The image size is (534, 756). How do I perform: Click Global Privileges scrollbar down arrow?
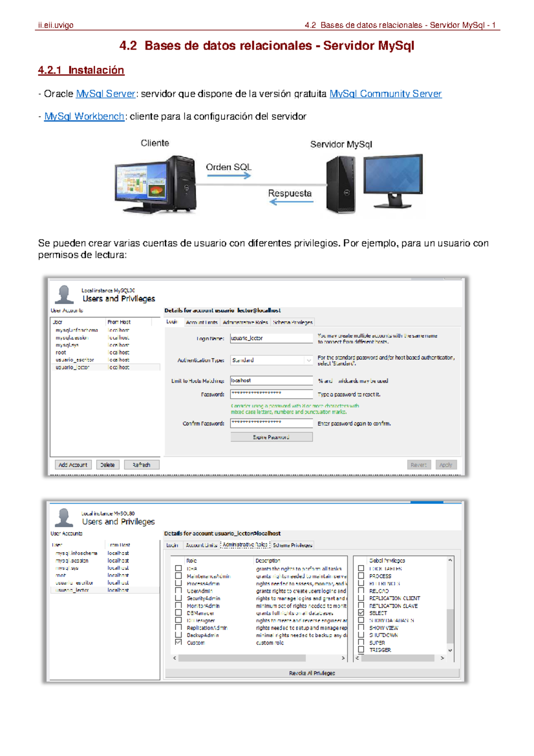tap(450, 650)
